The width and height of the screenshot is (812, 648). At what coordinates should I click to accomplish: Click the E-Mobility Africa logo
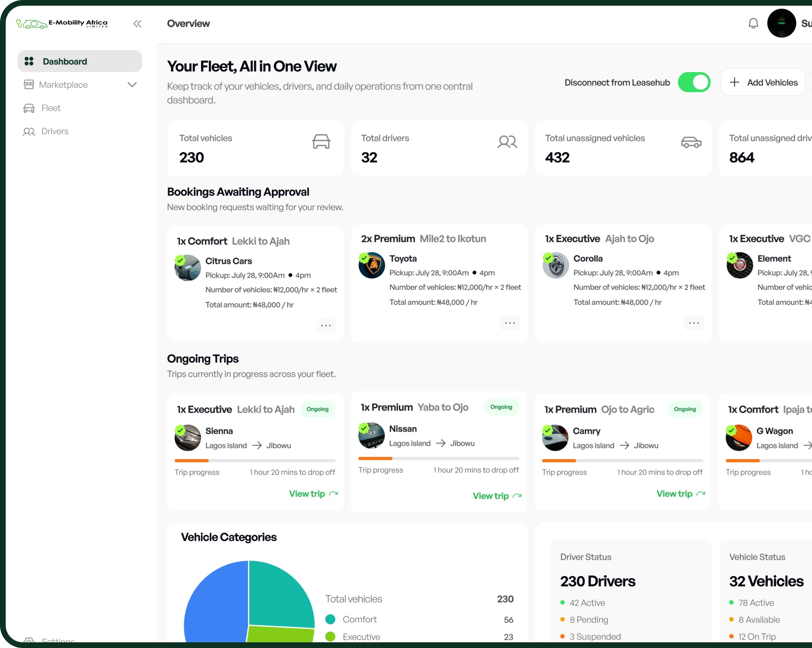coord(62,23)
